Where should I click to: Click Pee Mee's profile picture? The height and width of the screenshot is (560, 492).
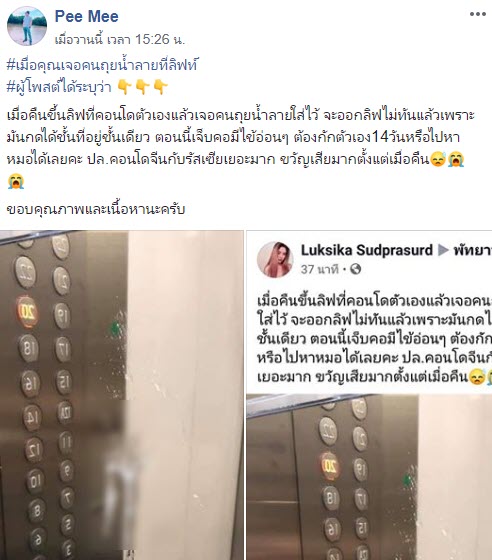click(x=27, y=26)
